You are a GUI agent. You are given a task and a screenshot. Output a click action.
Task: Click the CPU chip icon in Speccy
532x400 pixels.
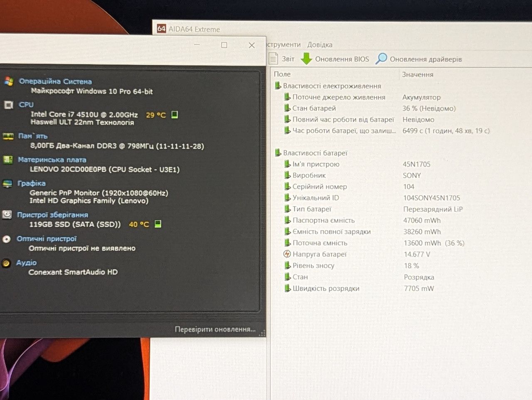[8, 105]
